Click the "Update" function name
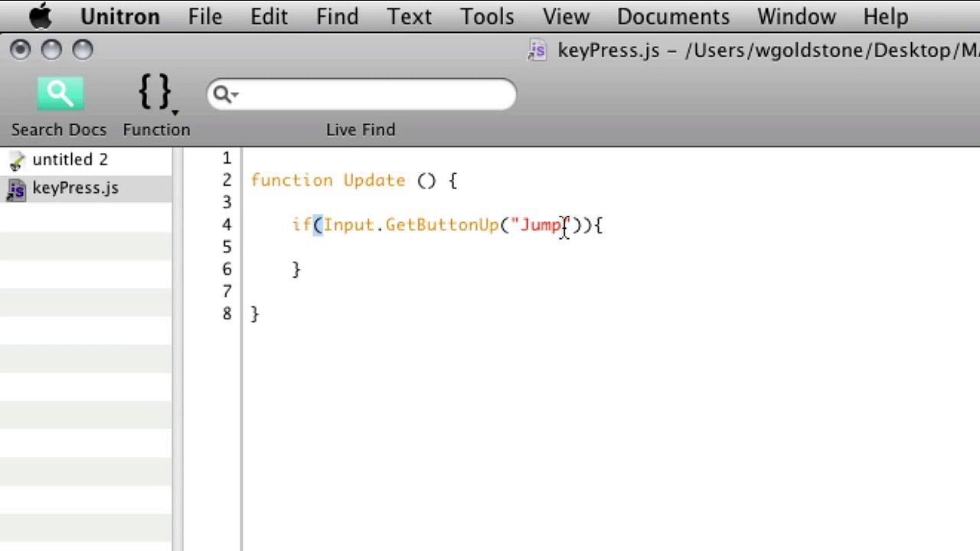The image size is (980, 551). point(374,181)
